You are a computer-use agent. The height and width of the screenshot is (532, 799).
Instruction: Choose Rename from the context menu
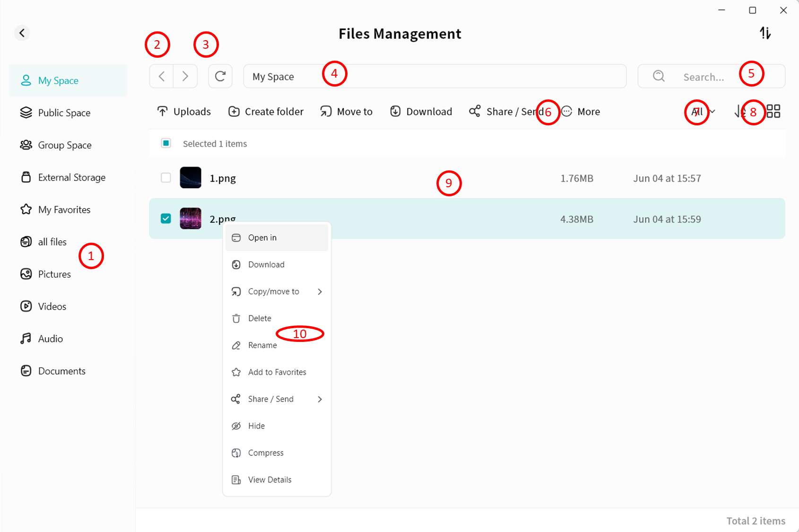[262, 345]
